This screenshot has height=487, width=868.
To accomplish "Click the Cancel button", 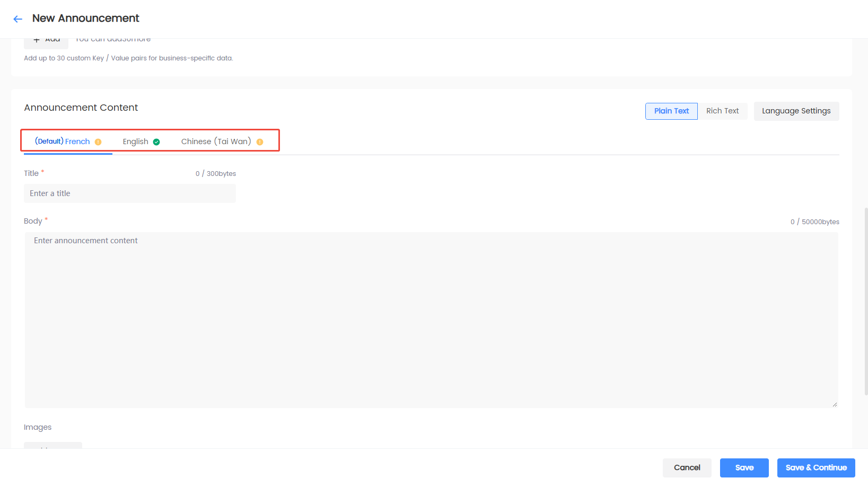I will tap(687, 467).
